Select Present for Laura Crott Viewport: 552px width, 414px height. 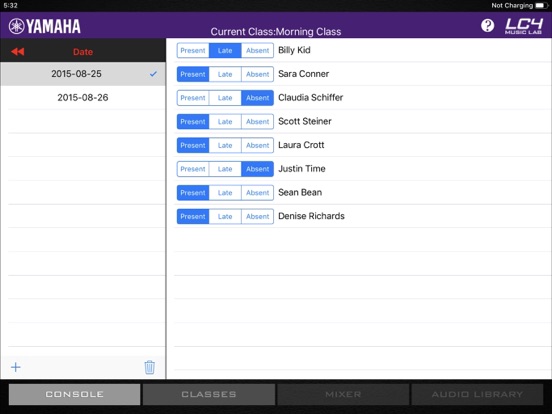(193, 145)
